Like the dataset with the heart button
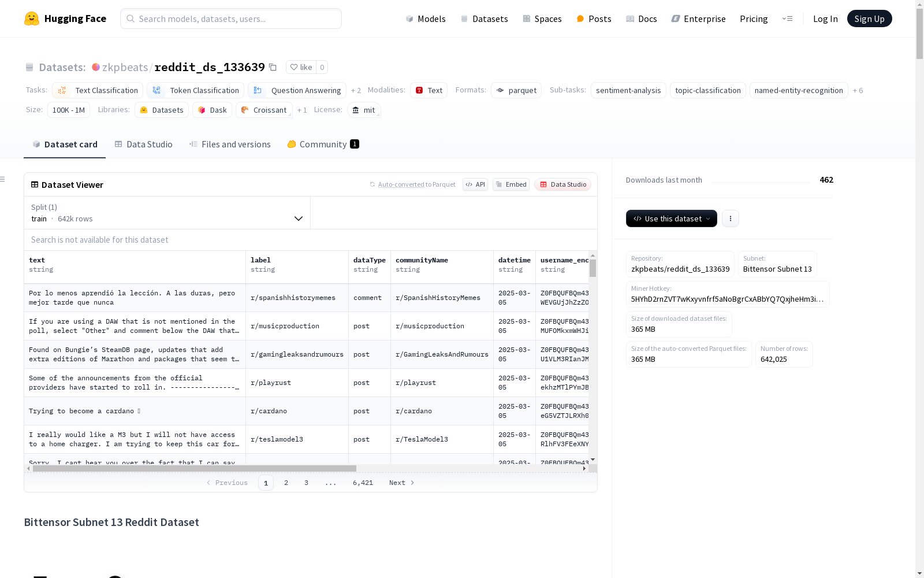This screenshot has width=924, height=578. pyautogui.click(x=301, y=67)
